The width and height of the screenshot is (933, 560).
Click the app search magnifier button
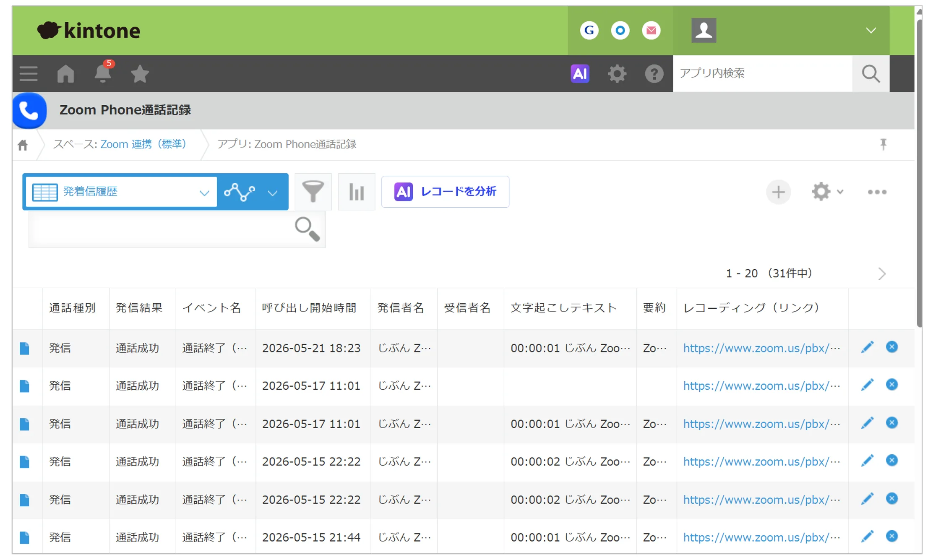coord(871,74)
